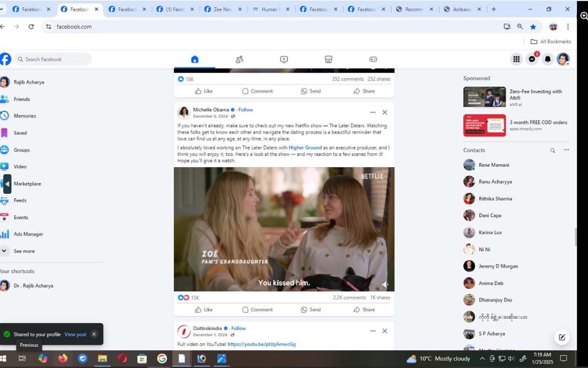Open the Friends icon in top navigation
588x368 pixels.
point(240,59)
